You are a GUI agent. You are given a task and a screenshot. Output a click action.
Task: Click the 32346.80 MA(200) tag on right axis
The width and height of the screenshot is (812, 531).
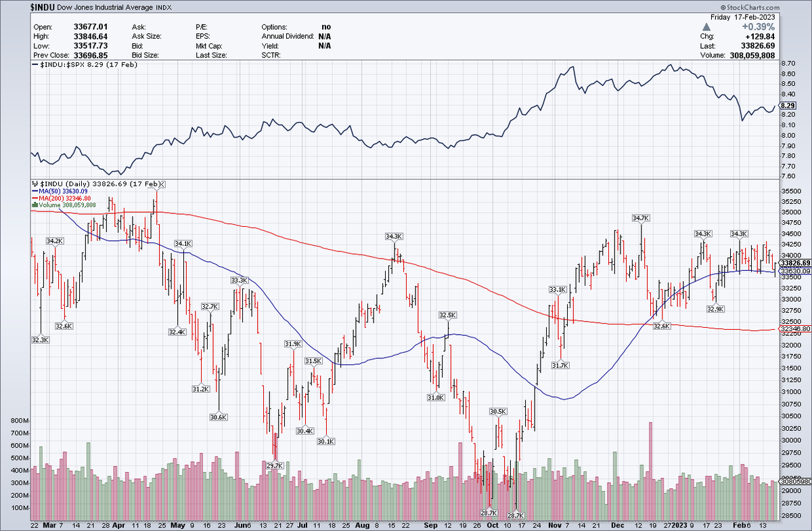794,328
